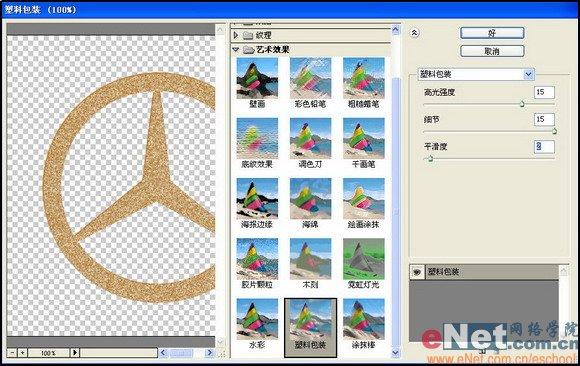
Task: Focus the 高光强度 value field
Action: [544, 92]
